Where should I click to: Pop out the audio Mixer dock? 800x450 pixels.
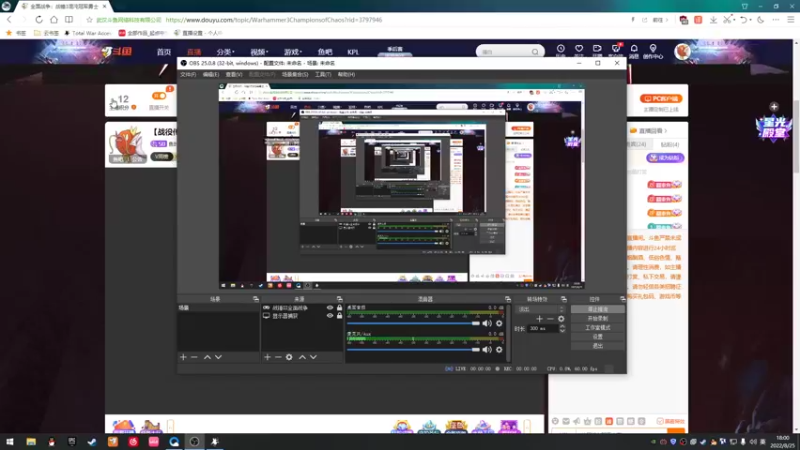[508, 299]
